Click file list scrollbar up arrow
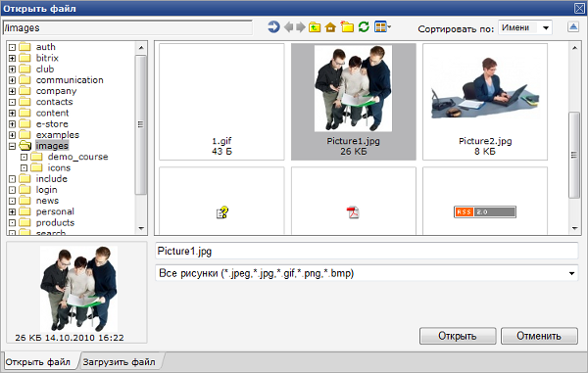 pos(574,48)
